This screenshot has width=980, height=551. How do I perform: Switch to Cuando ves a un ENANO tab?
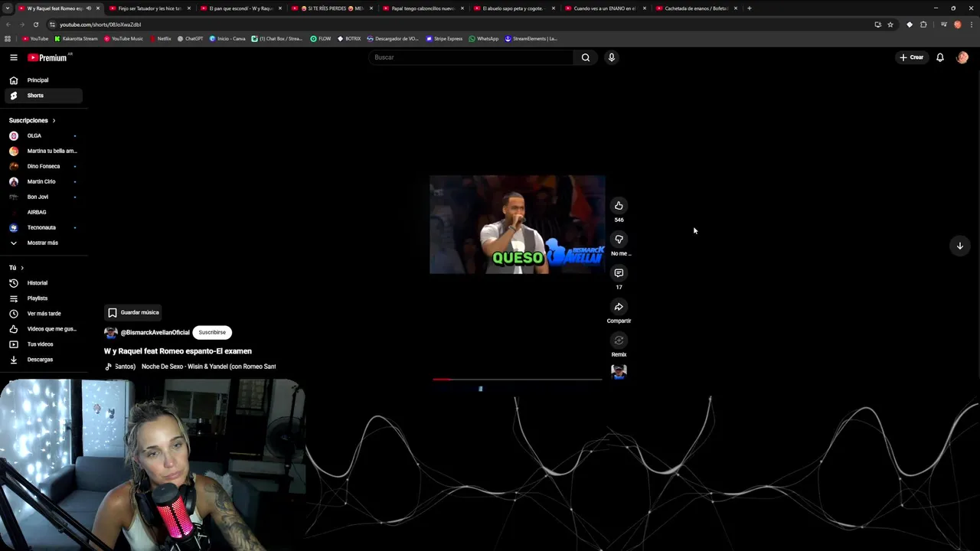pos(604,8)
